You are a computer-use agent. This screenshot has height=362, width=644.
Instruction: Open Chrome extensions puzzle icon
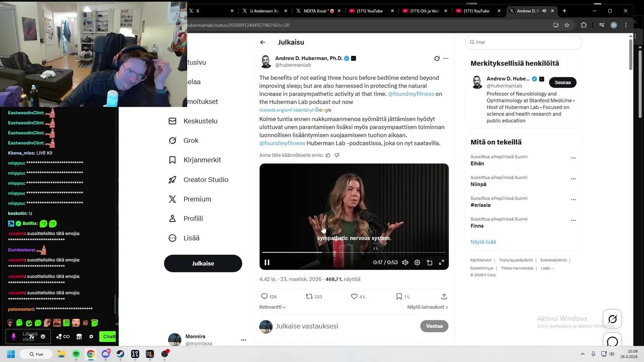tap(584, 25)
